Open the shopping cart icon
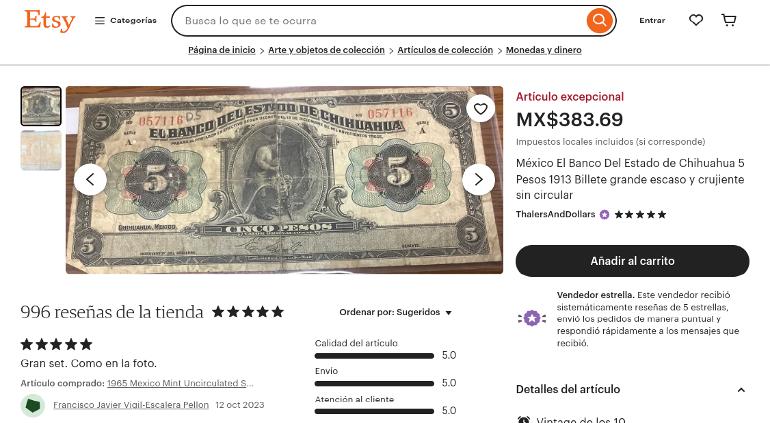 point(729,20)
